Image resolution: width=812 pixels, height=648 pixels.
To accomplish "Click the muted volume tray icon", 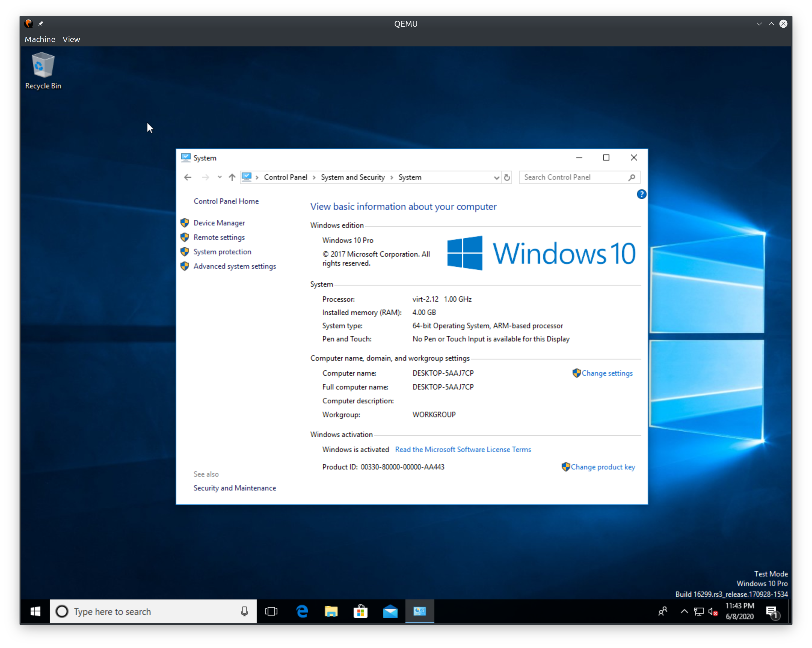I will [712, 612].
